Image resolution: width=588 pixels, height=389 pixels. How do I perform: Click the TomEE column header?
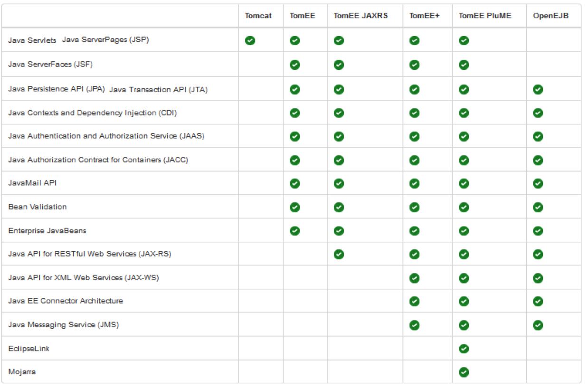pyautogui.click(x=302, y=16)
